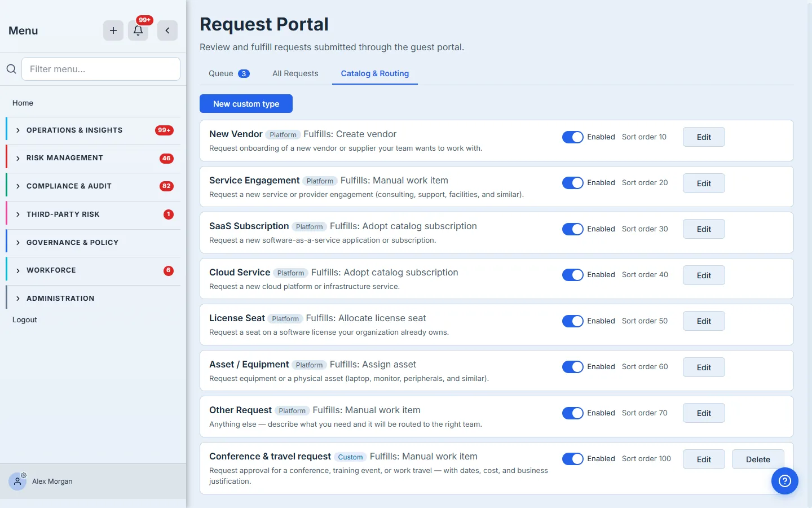Screen dimensions: 812x508
Task: Open the help question mark button
Action: [785, 481]
